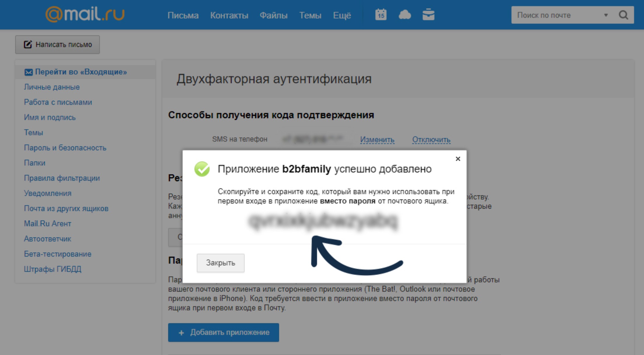Open Темы in the sidebar
The height and width of the screenshot is (355, 644).
(33, 133)
